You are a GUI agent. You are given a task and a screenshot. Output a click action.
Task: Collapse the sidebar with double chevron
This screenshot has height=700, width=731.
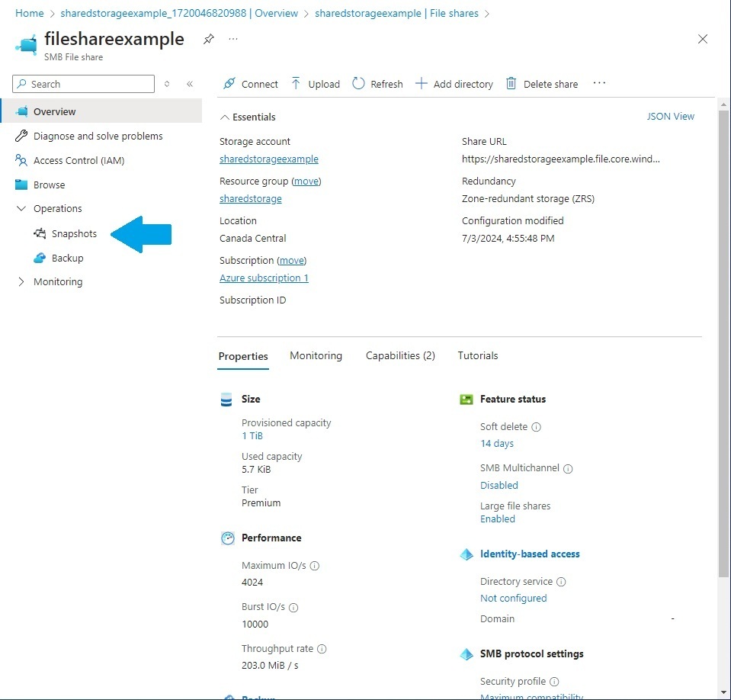pos(190,84)
